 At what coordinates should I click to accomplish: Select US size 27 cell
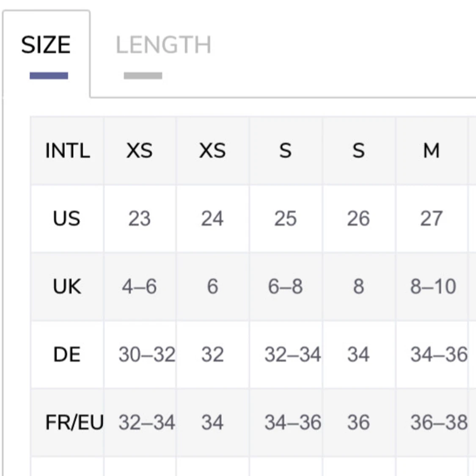tap(432, 219)
